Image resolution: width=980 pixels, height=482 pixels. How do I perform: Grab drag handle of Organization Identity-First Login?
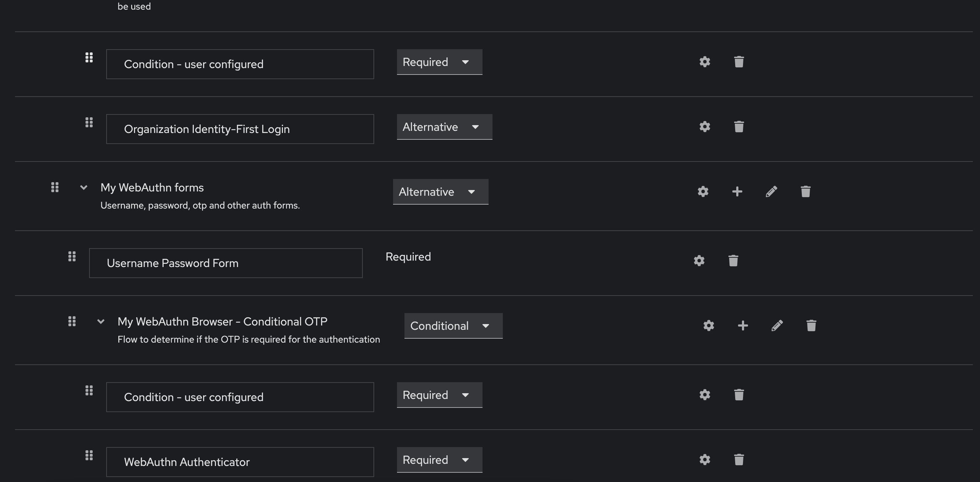point(89,123)
